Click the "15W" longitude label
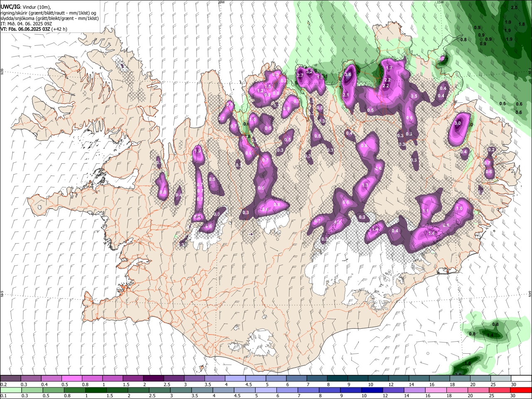Viewport: 532px width, 399px height. (x=440, y=2)
